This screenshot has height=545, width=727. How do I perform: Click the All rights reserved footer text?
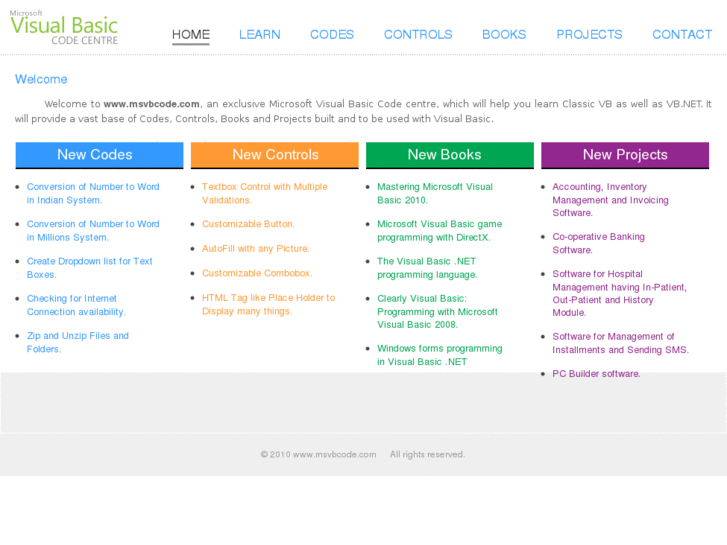point(427,455)
